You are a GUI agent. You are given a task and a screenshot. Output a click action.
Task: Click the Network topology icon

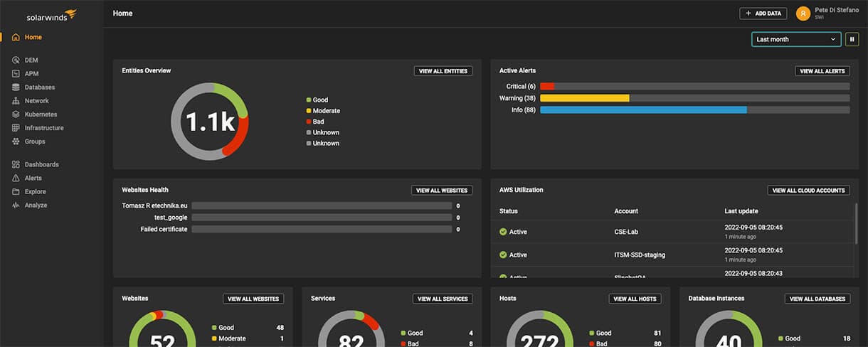pos(16,101)
